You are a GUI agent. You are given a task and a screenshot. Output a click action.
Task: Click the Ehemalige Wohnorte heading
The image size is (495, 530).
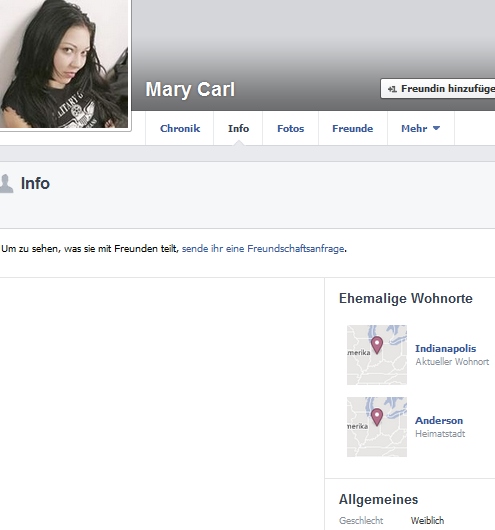click(406, 298)
